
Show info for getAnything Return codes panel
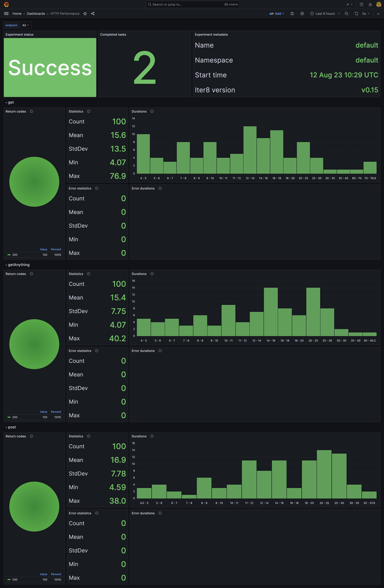coord(31,274)
